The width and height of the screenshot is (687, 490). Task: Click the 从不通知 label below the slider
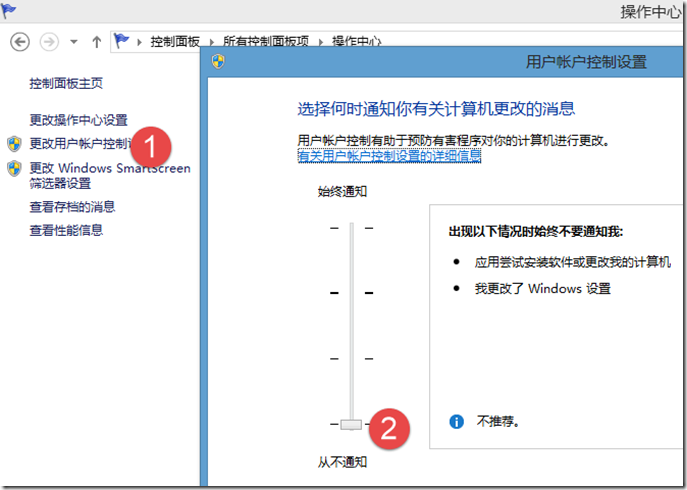click(342, 462)
